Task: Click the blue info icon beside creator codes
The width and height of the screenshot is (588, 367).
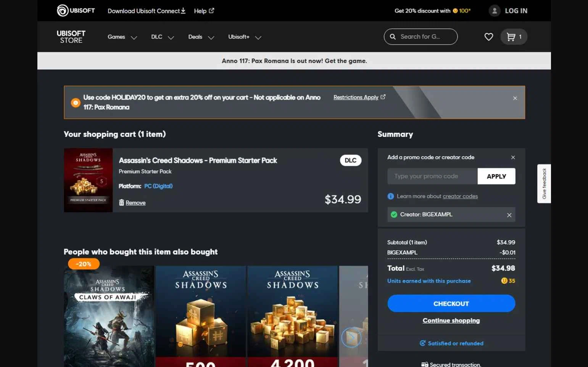Action: click(x=391, y=196)
